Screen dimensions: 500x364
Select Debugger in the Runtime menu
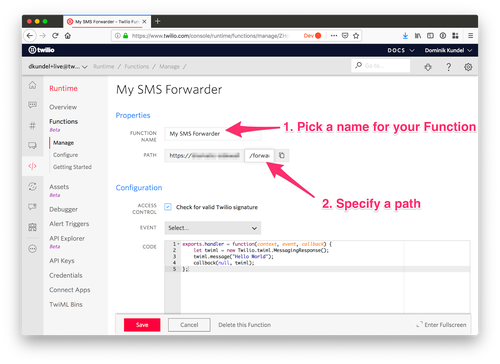(x=63, y=209)
